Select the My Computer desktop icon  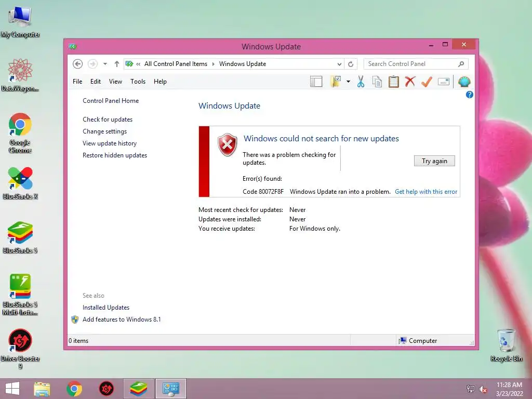coord(20,22)
